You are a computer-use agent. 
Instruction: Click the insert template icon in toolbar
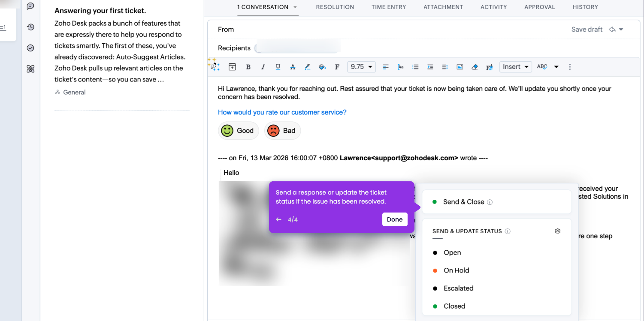click(232, 67)
